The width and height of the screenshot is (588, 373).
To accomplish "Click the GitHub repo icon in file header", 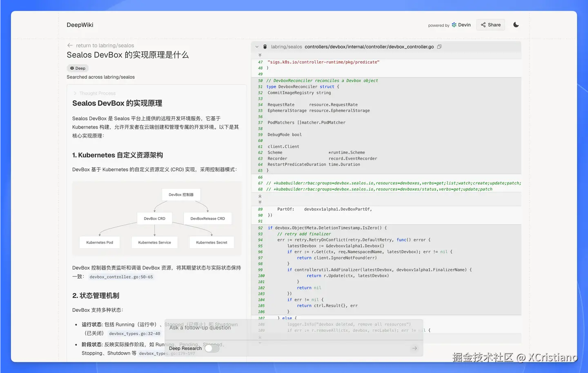I will (265, 47).
